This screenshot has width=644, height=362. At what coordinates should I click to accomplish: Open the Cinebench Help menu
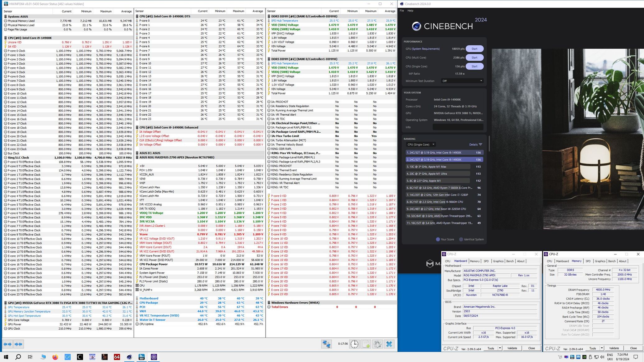[410, 11]
